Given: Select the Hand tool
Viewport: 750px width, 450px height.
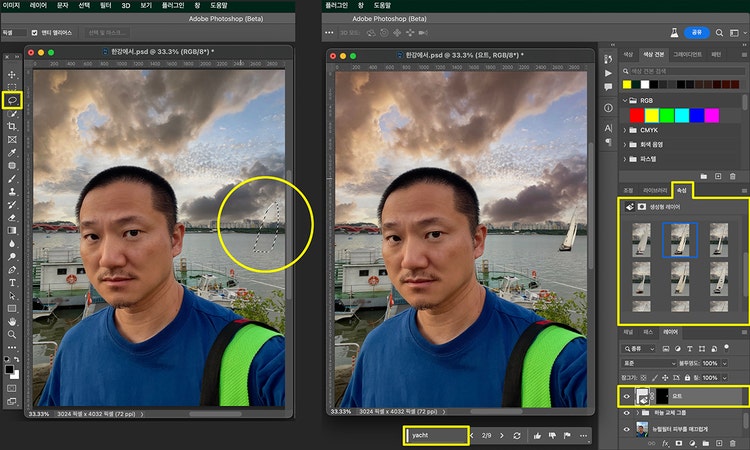Looking at the screenshot, I should pyautogui.click(x=12, y=321).
